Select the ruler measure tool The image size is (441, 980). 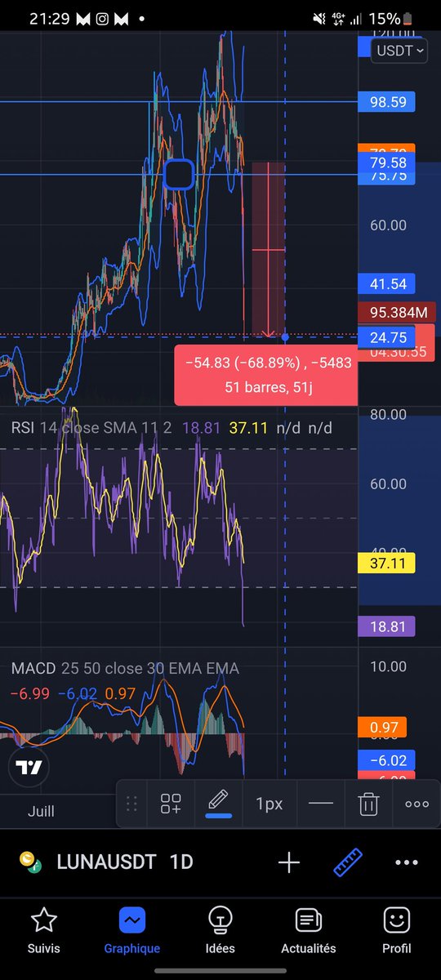click(349, 862)
